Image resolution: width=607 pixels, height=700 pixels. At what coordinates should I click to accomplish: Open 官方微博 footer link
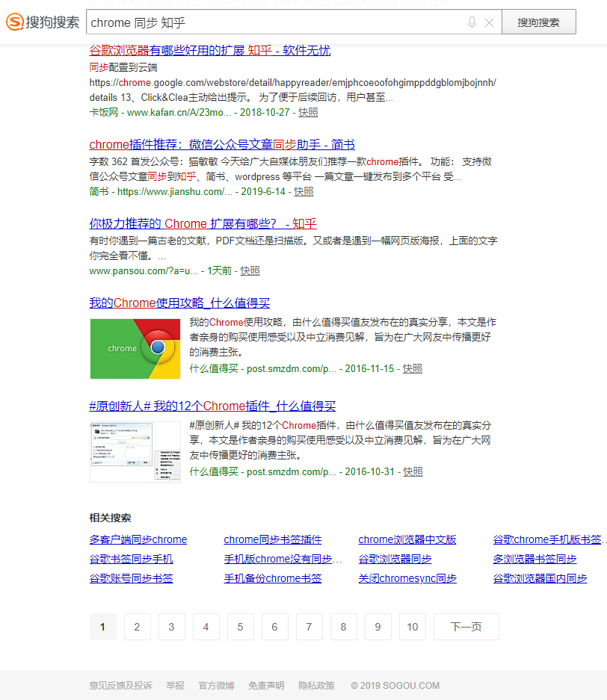(217, 685)
